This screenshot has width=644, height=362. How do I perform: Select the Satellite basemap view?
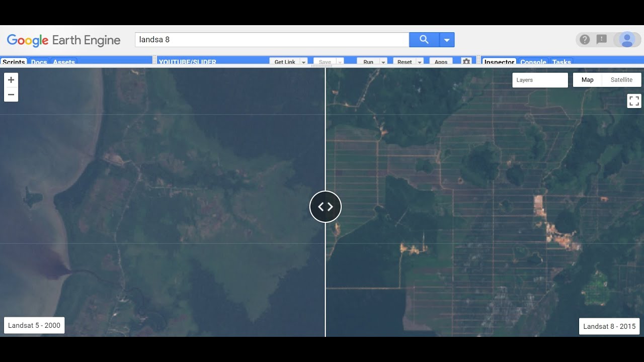tap(621, 80)
